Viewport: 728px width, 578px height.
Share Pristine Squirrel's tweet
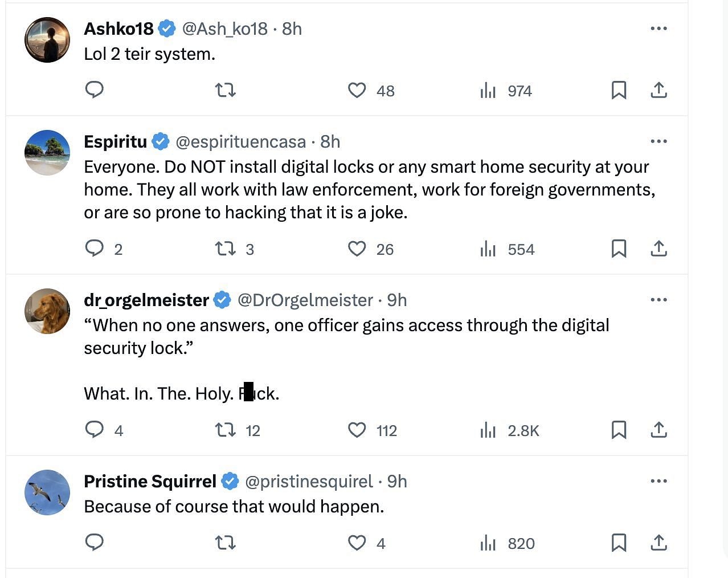pyautogui.click(x=659, y=543)
